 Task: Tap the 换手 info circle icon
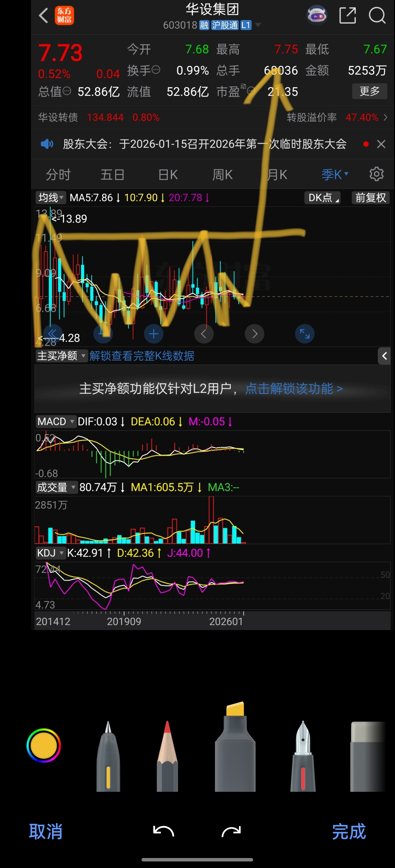tap(156, 70)
